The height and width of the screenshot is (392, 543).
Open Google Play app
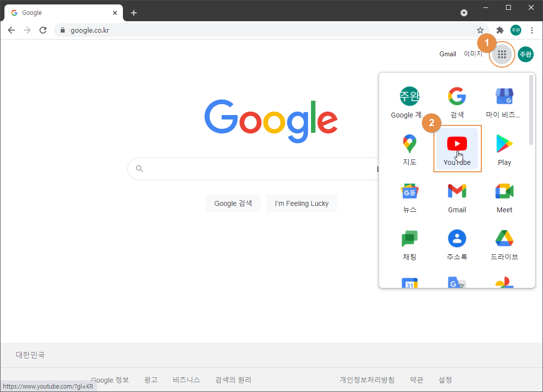pyautogui.click(x=504, y=149)
